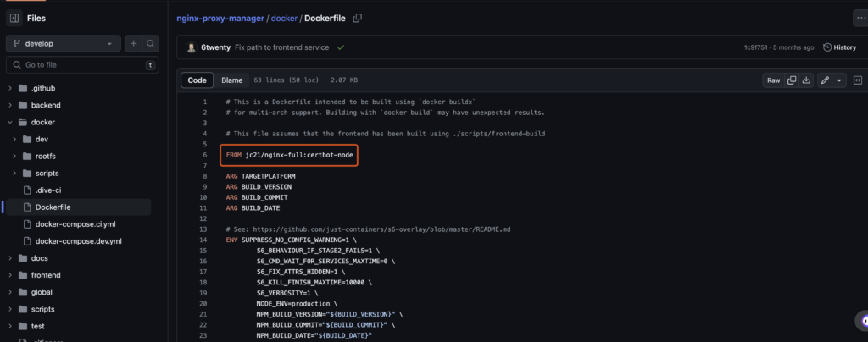The image size is (868, 342).
Task: Switch to the Code tab
Action: (x=197, y=80)
